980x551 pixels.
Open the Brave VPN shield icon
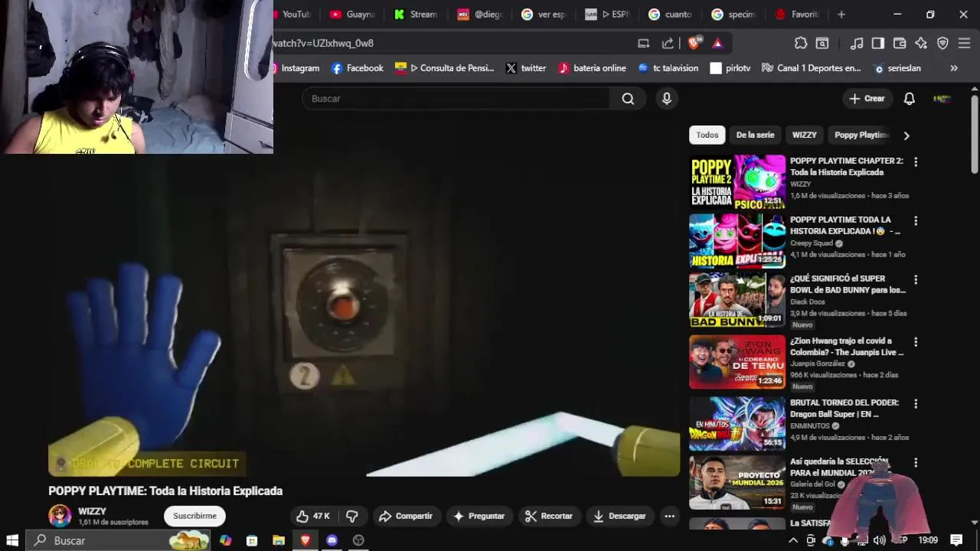click(x=942, y=44)
